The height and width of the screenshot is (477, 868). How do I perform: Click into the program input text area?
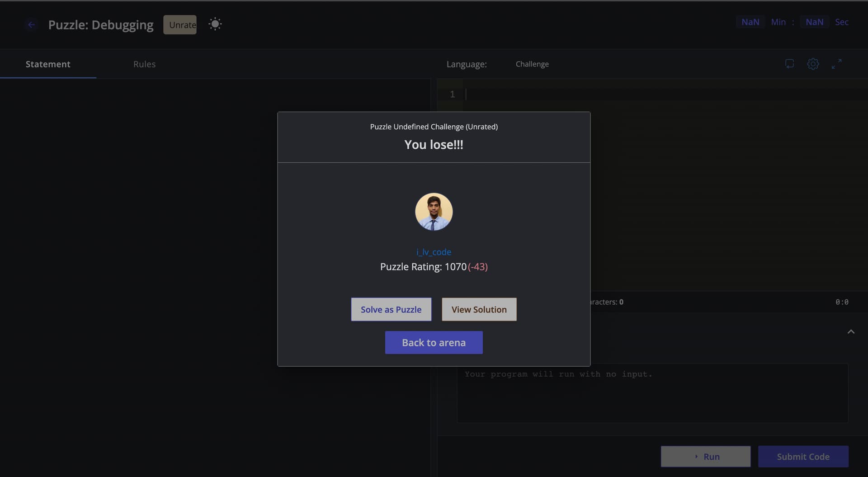click(x=652, y=393)
